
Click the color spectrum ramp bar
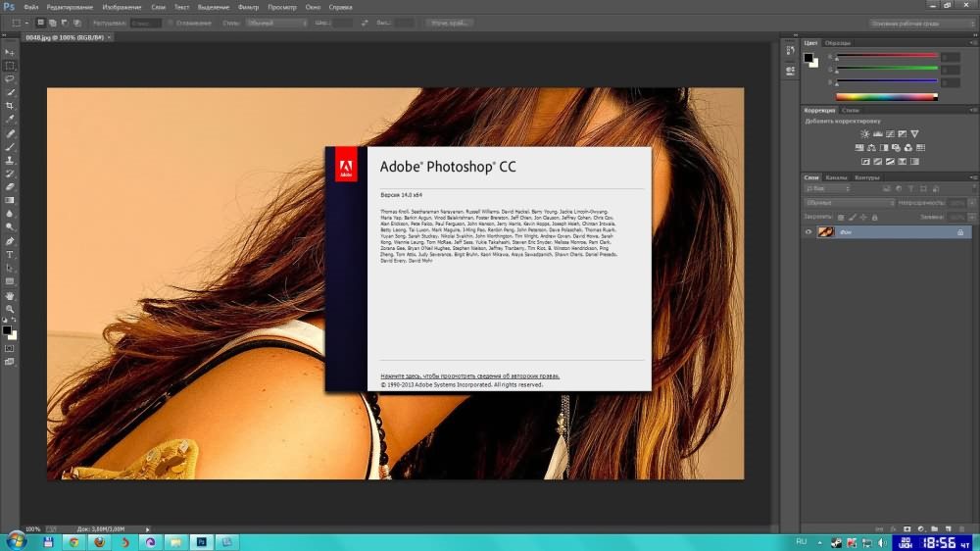886,96
